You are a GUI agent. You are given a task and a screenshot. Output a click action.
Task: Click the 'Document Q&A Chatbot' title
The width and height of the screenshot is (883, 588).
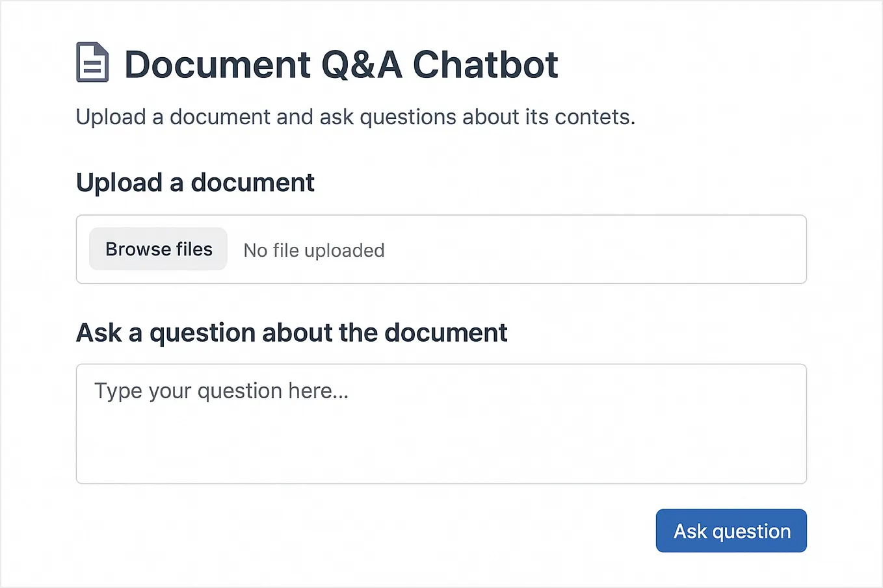coord(341,64)
